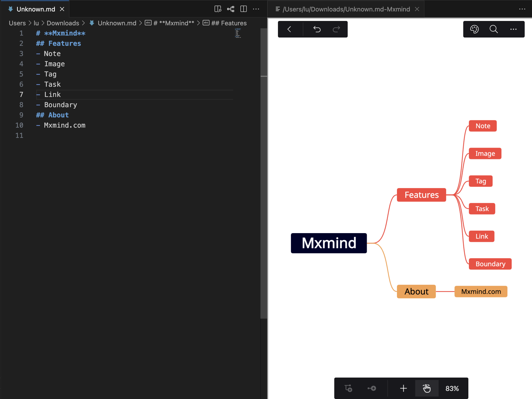Viewport: 532px width, 399px height.
Task: Click line number 7 in gutter
Action: tap(21, 95)
